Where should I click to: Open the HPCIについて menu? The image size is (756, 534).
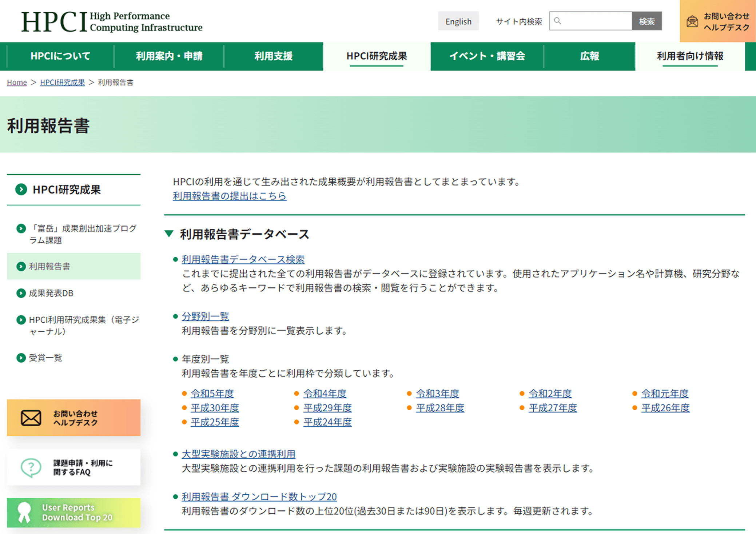click(60, 56)
